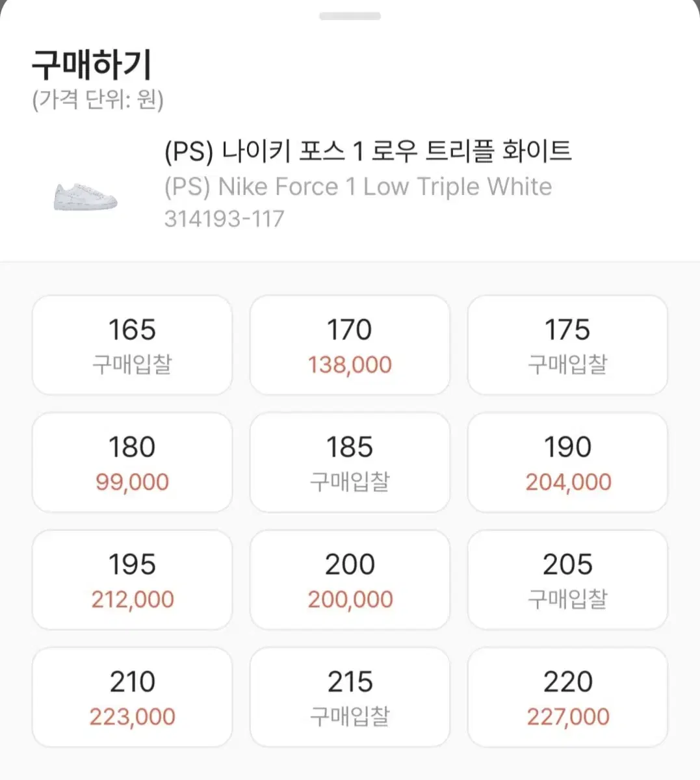700x780 pixels.
Task: Pick size 195 priced 212,000
Action: tap(132, 580)
